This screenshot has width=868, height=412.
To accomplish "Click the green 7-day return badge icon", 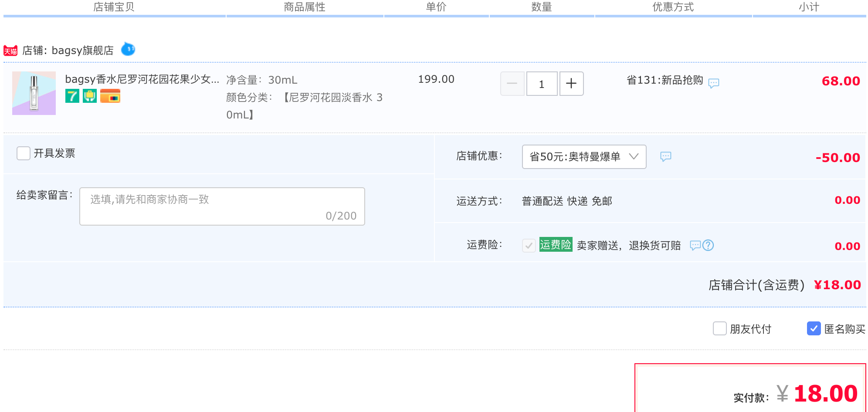I will coord(72,96).
